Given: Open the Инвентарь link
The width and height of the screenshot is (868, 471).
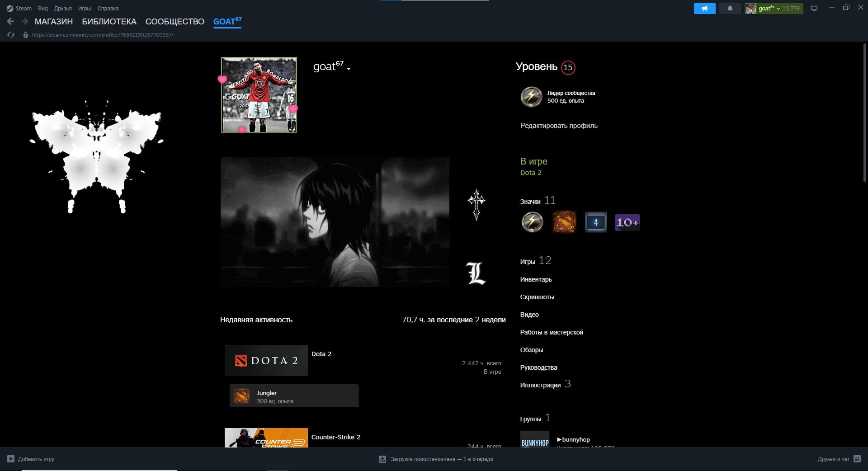Looking at the screenshot, I should [x=536, y=279].
